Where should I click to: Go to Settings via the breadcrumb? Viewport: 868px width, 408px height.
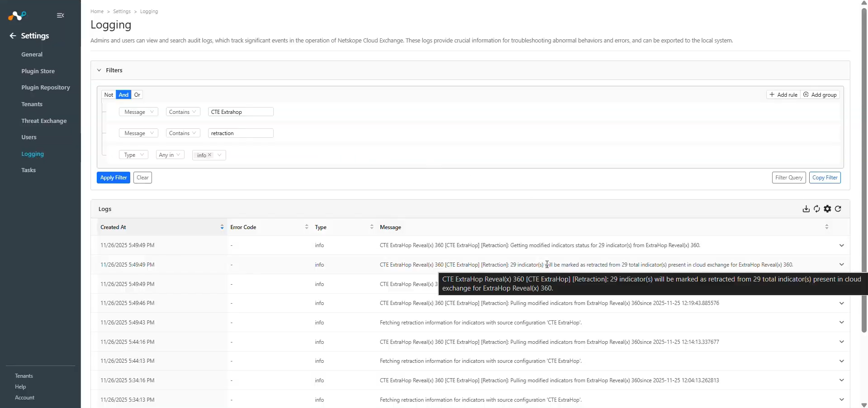(x=122, y=11)
